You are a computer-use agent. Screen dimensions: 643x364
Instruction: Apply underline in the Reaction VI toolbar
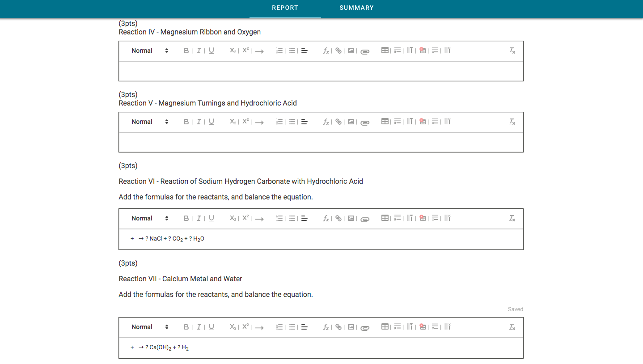tap(211, 218)
